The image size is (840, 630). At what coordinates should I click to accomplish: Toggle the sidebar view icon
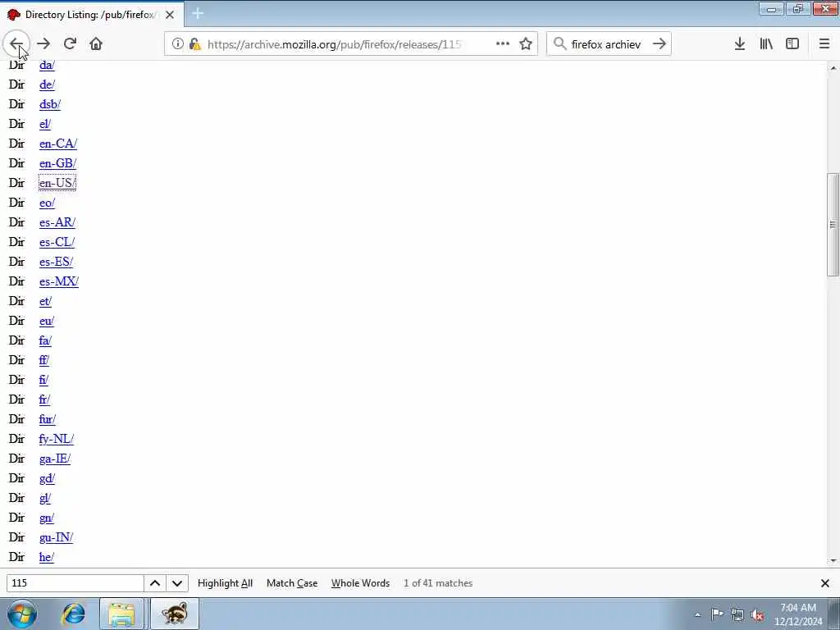click(792, 44)
